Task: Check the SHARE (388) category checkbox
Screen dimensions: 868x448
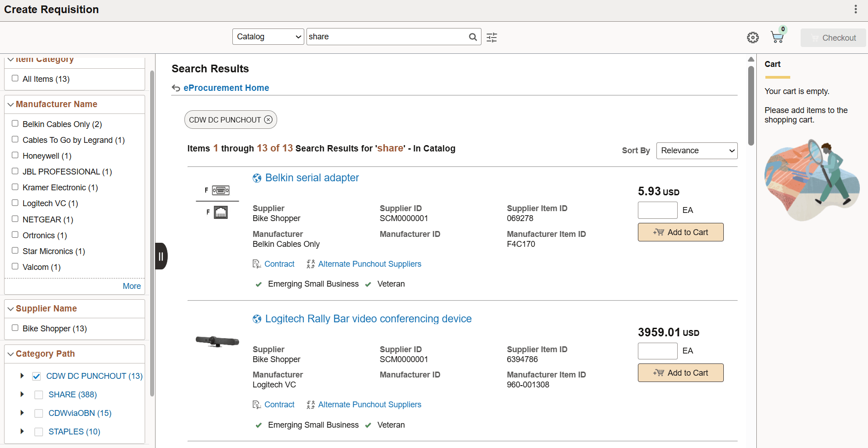Action: [x=39, y=395]
